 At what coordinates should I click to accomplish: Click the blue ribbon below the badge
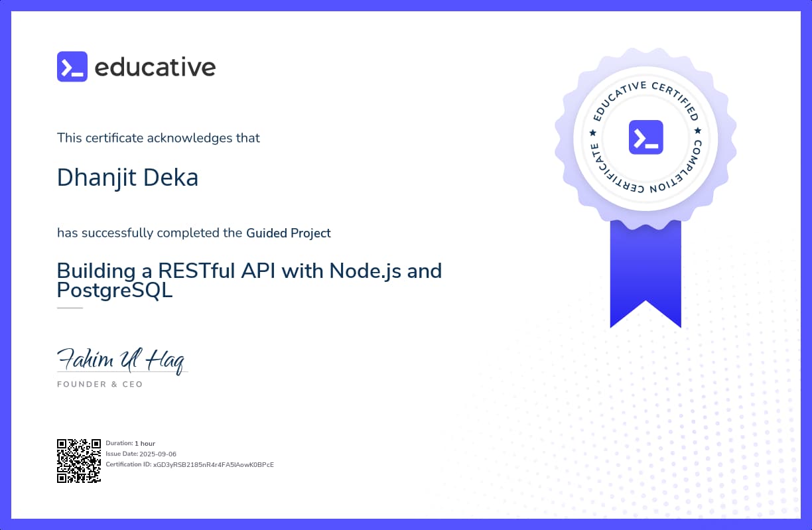click(645, 265)
